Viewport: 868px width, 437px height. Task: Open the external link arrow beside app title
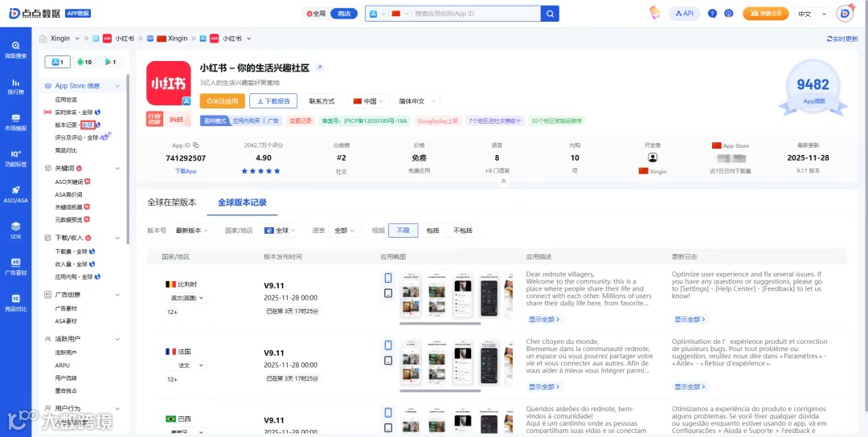319,67
